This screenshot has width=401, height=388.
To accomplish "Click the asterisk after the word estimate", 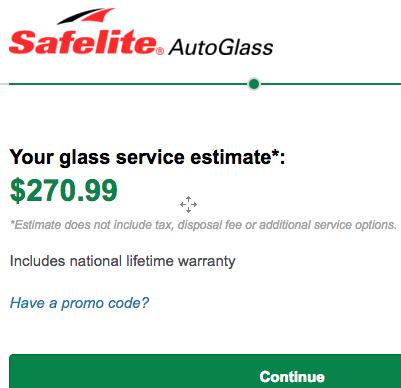I will tap(275, 154).
